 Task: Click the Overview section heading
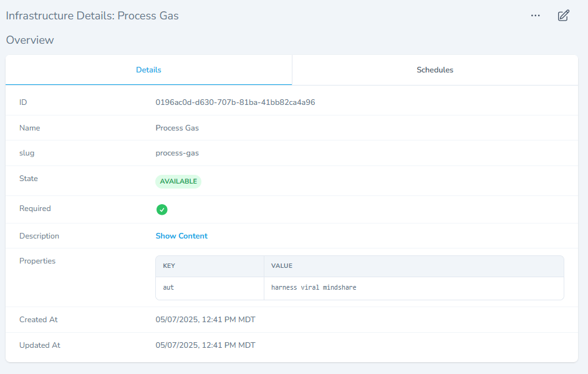[x=30, y=40]
